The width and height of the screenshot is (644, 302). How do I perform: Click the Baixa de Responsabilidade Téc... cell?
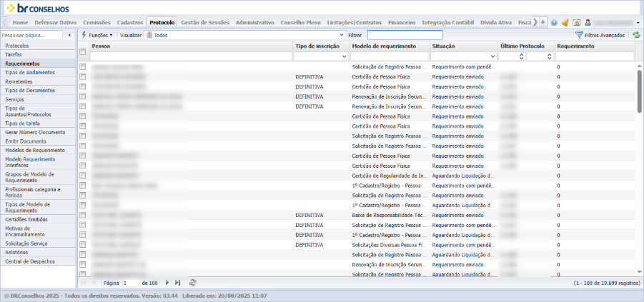tap(390, 215)
